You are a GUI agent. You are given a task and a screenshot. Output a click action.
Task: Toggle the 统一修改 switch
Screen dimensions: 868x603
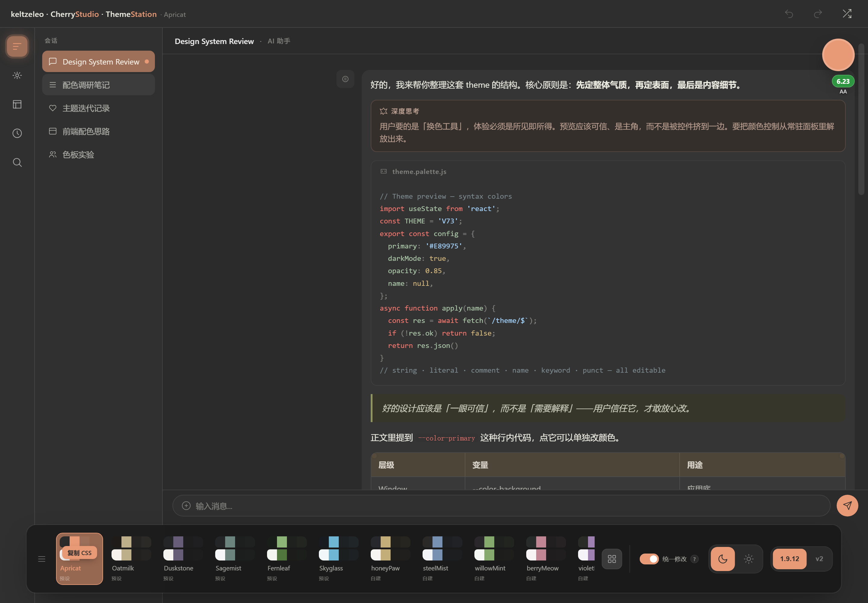pyautogui.click(x=649, y=559)
